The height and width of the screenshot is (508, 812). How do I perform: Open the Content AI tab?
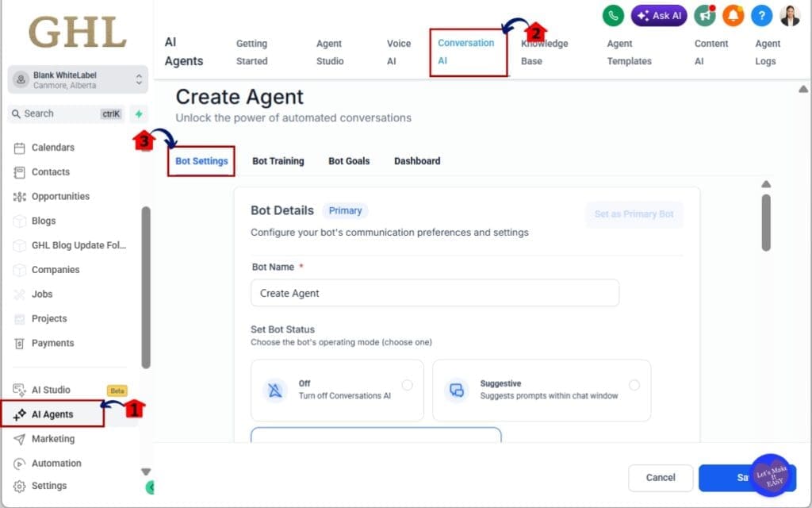711,52
